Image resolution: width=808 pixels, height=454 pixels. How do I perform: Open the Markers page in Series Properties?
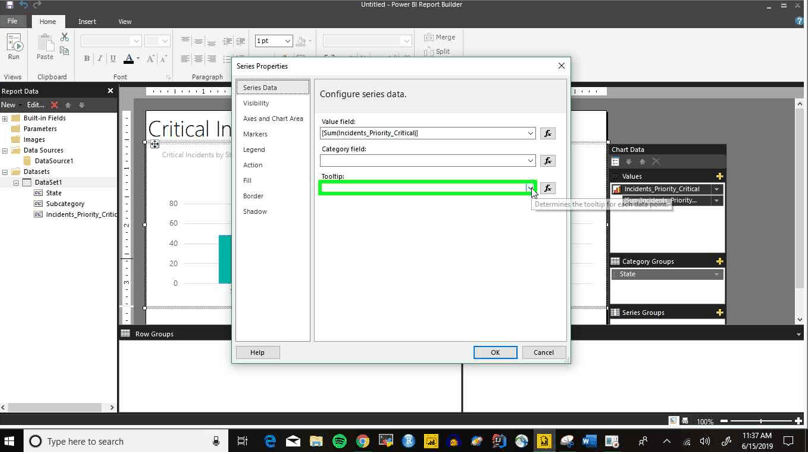tap(255, 134)
